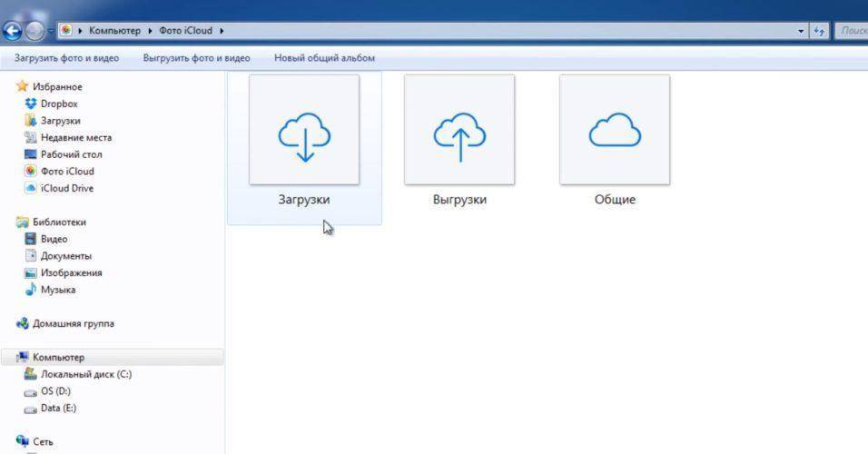Select Локальный диск (C:) in tree
This screenshot has width=868, height=454.
[x=85, y=374]
